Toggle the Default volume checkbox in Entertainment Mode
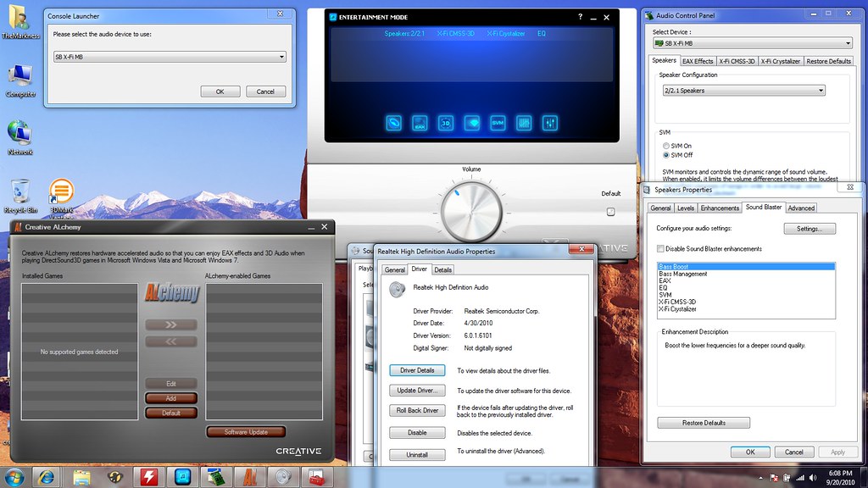Image resolution: width=868 pixels, height=488 pixels. pyautogui.click(x=610, y=211)
